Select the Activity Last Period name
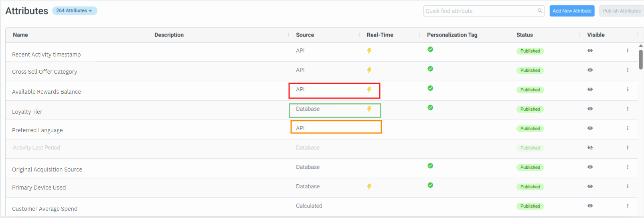The image size is (644, 218). pyautogui.click(x=36, y=147)
